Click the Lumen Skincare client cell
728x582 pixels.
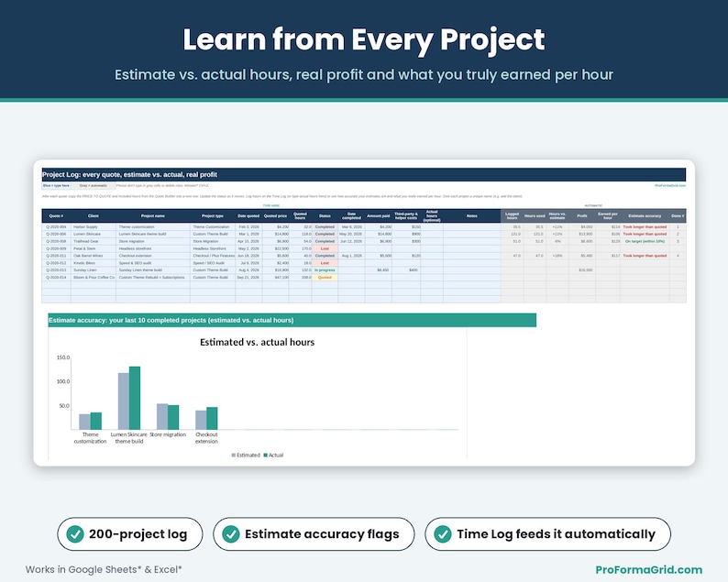click(x=94, y=234)
